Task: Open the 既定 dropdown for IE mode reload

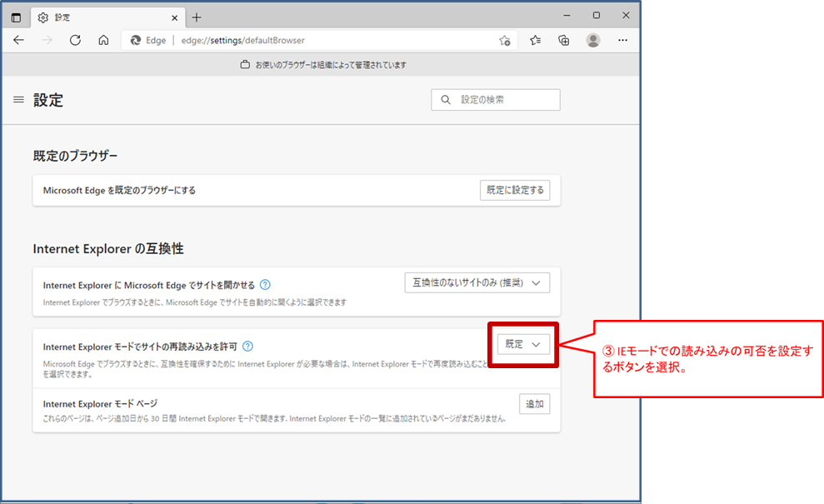Action: click(523, 344)
